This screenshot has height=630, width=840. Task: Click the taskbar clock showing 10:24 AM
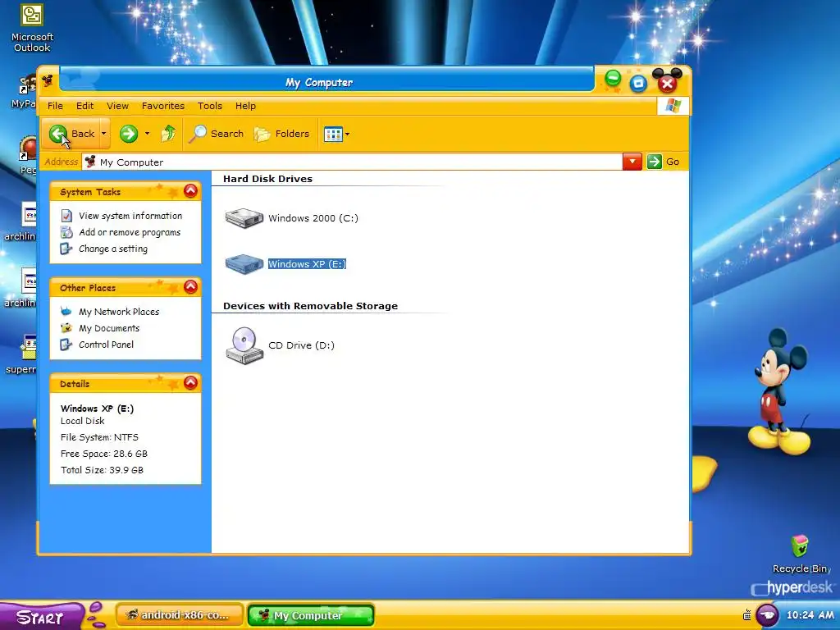click(810, 615)
